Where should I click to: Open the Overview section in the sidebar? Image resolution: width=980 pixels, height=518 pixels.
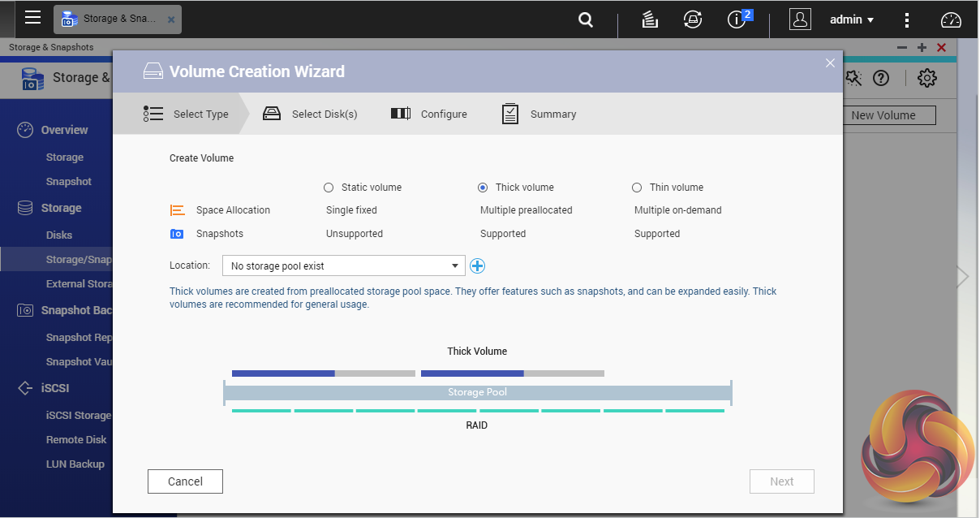[64, 130]
